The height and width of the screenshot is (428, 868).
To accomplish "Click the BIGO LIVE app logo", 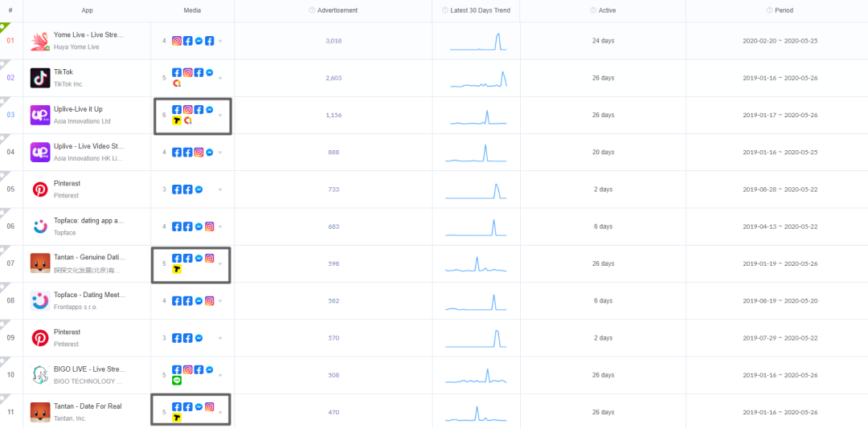I will pyautogui.click(x=40, y=375).
